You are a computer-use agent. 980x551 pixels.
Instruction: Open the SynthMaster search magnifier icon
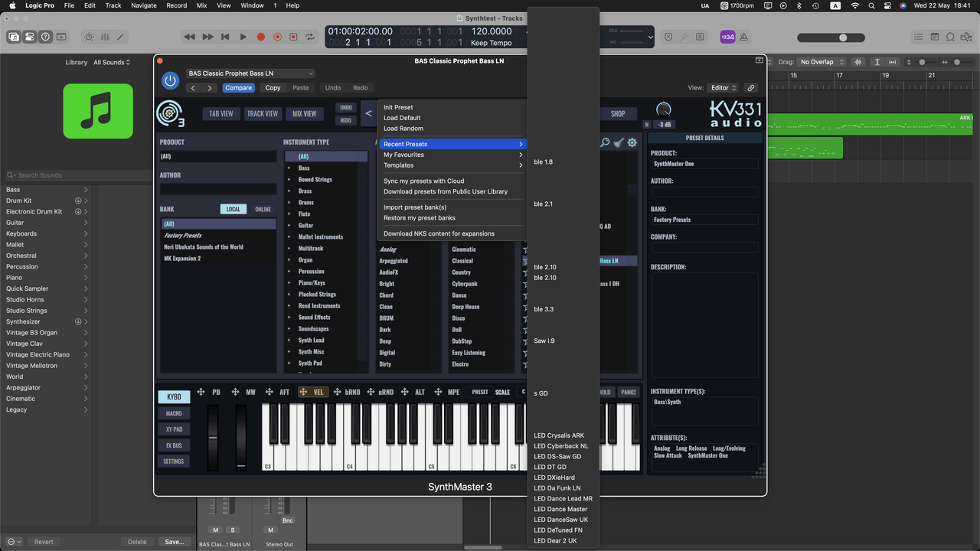pos(605,142)
